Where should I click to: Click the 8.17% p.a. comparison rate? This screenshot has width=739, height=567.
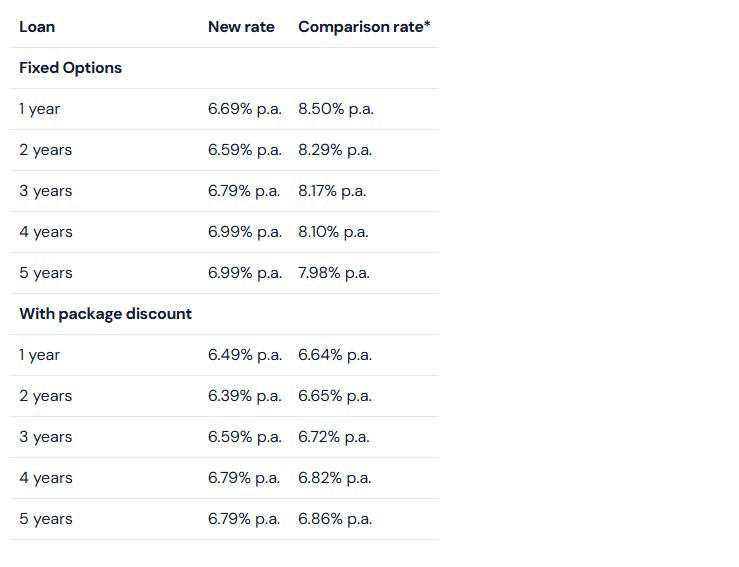pos(332,191)
